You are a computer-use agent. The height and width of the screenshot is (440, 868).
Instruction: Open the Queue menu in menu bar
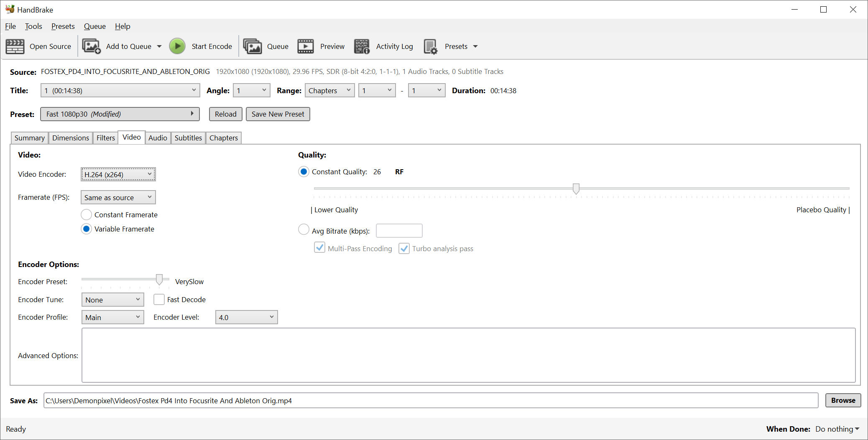95,26
